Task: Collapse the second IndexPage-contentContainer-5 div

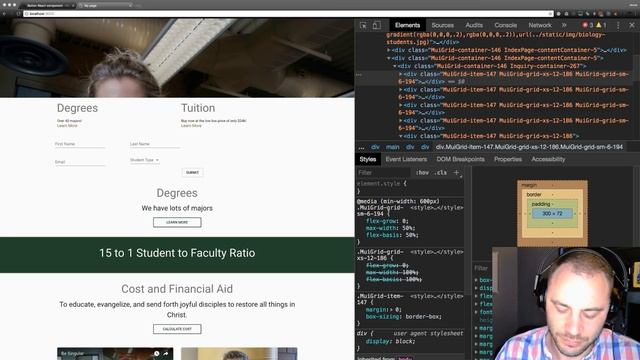Action: 389,58
